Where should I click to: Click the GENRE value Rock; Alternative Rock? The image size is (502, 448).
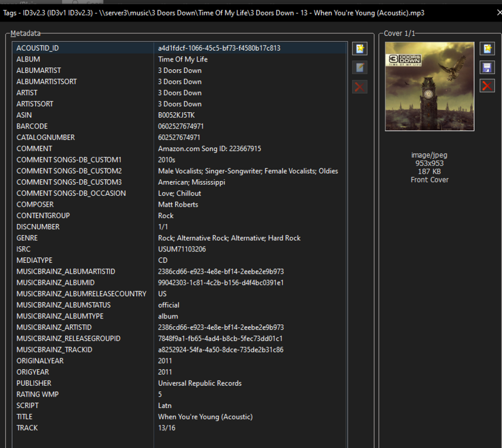click(229, 238)
